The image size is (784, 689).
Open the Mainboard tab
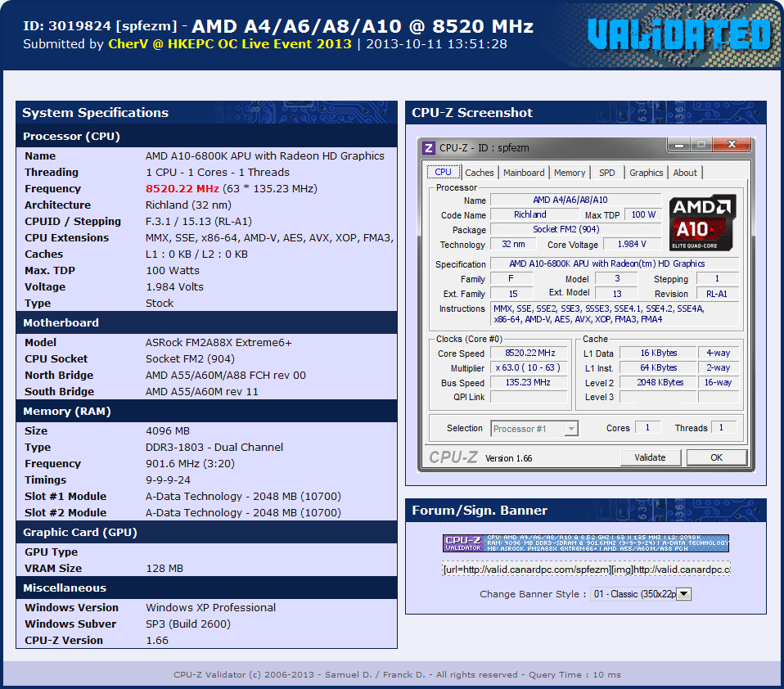524,173
